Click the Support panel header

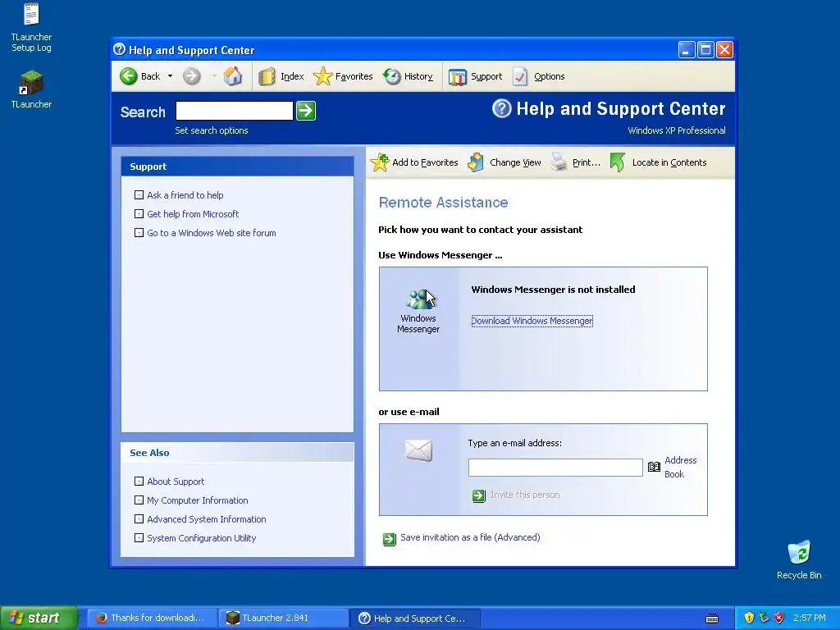pyautogui.click(x=237, y=167)
